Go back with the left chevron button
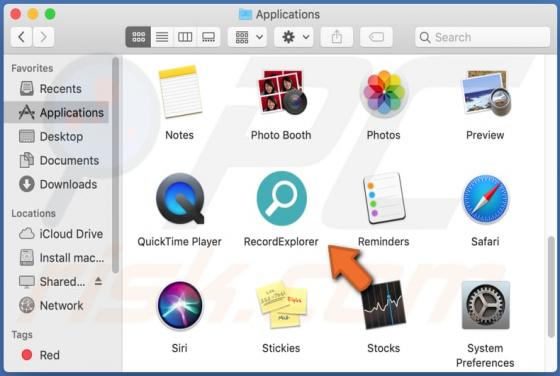560x376 pixels. click(21, 37)
